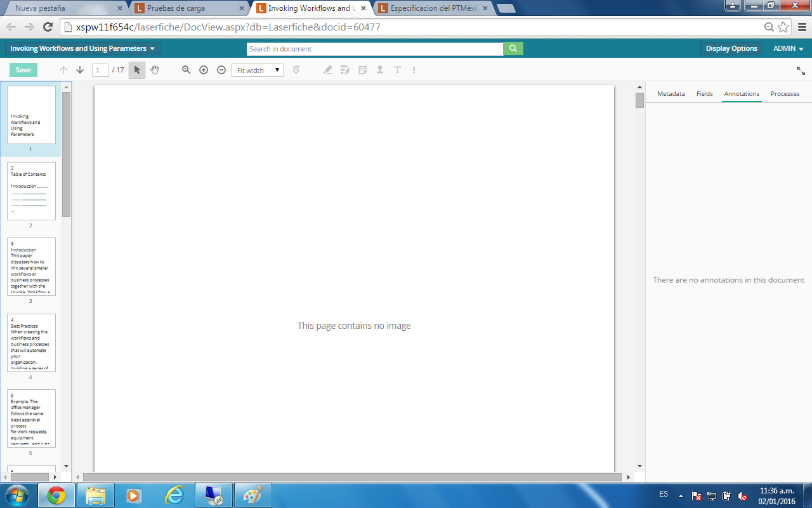Switch to the Metadata tab
Image resolution: width=812 pixels, height=508 pixels.
[671, 93]
